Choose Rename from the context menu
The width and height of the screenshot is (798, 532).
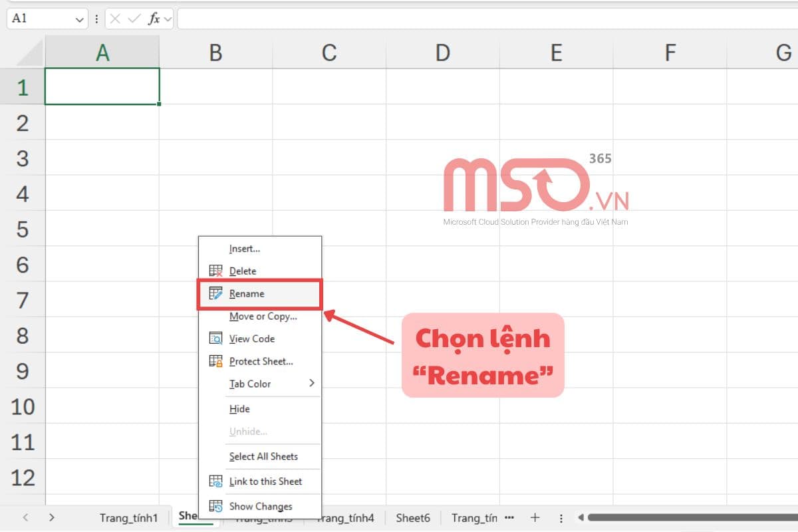point(259,294)
